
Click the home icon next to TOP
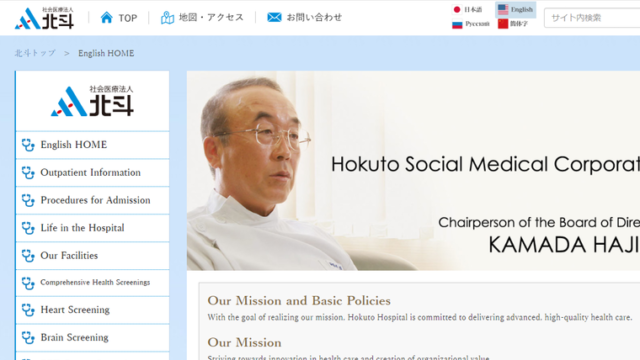pos(107,18)
